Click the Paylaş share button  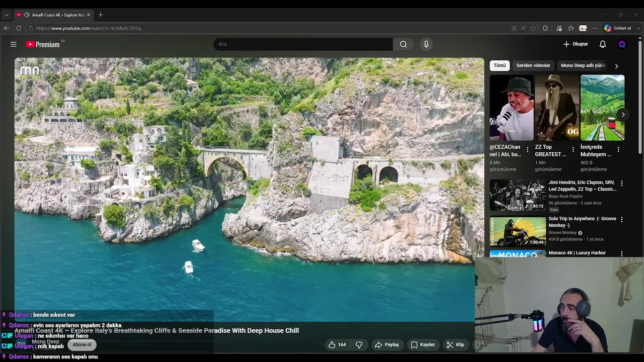386,345
